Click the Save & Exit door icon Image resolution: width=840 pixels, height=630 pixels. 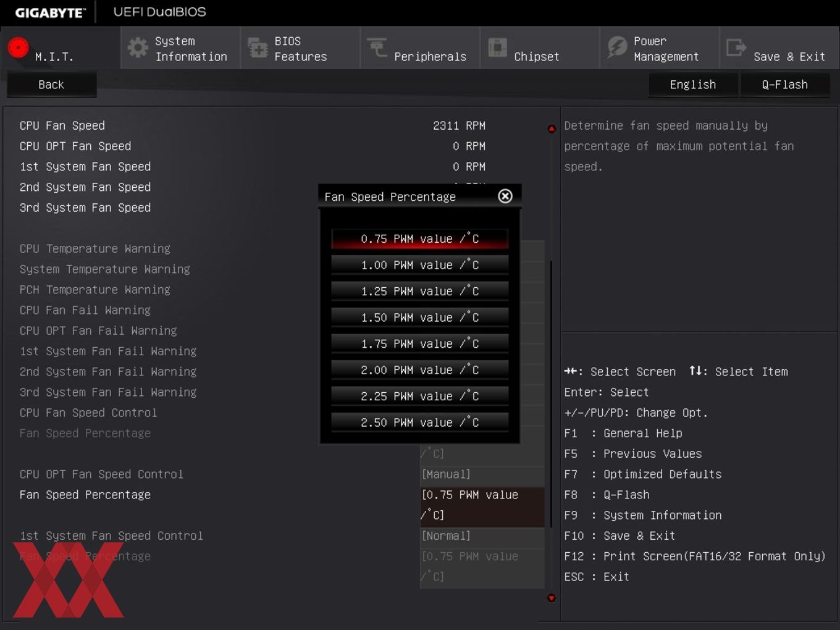(x=736, y=48)
